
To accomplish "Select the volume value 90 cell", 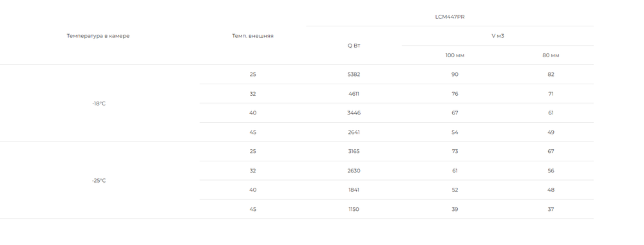I will [455, 75].
